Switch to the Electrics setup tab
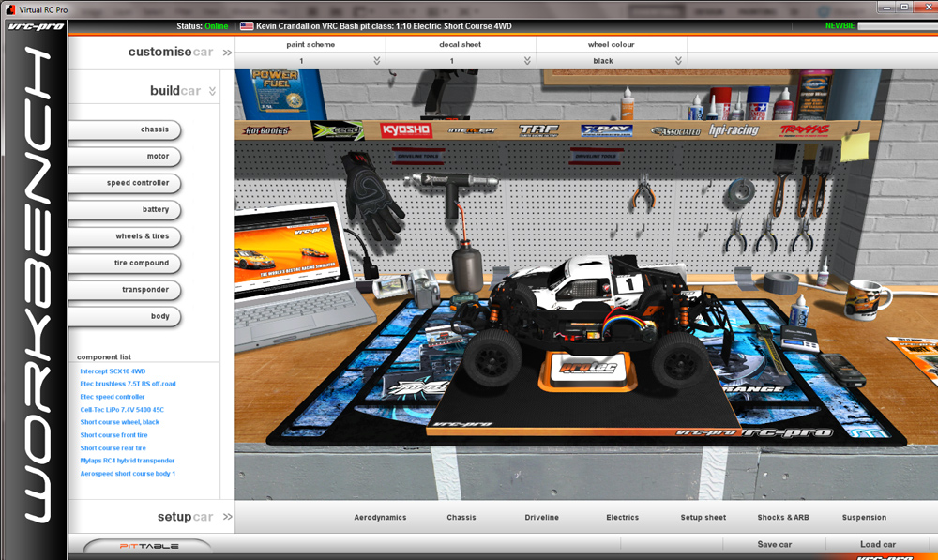Viewport: 938px width, 560px height. [622, 518]
